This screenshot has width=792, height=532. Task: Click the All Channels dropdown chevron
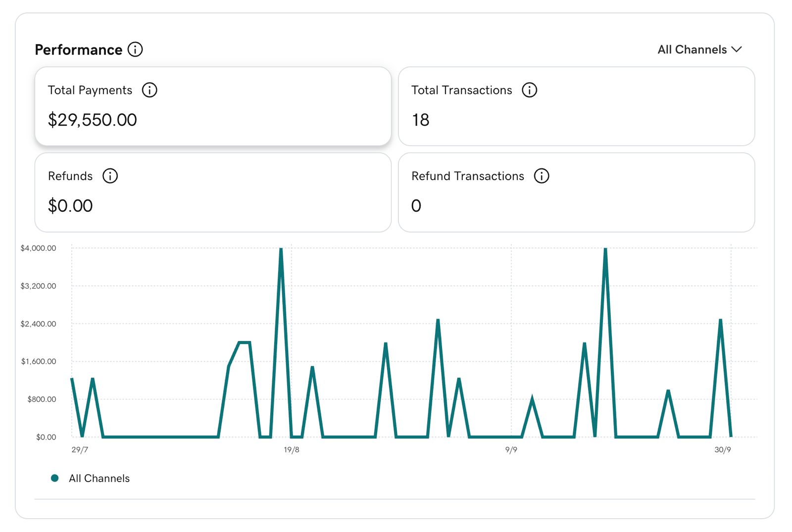click(737, 49)
